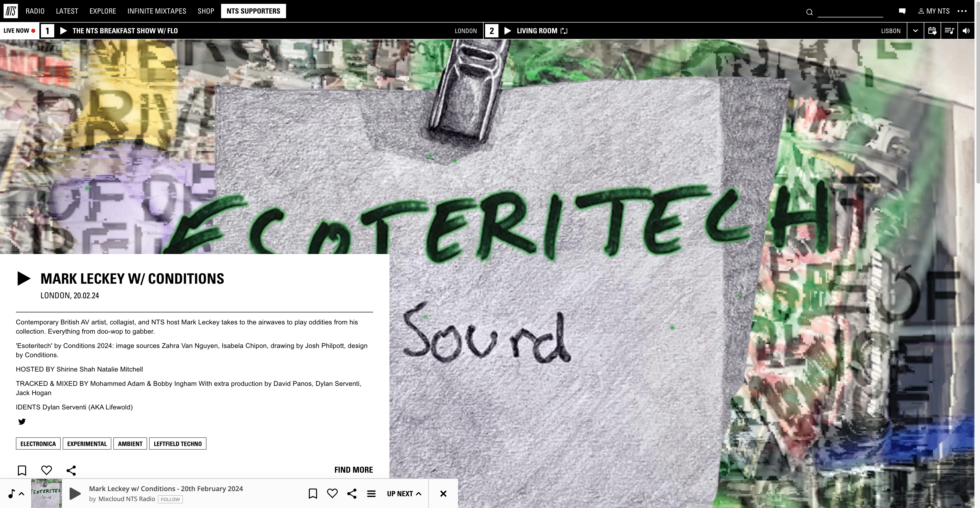Go to the NTS Supporters tab
The image size is (980, 508).
click(x=253, y=11)
